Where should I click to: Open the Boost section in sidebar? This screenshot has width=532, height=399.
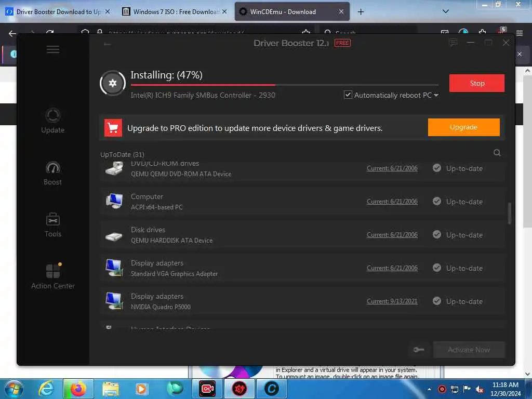pos(52,173)
